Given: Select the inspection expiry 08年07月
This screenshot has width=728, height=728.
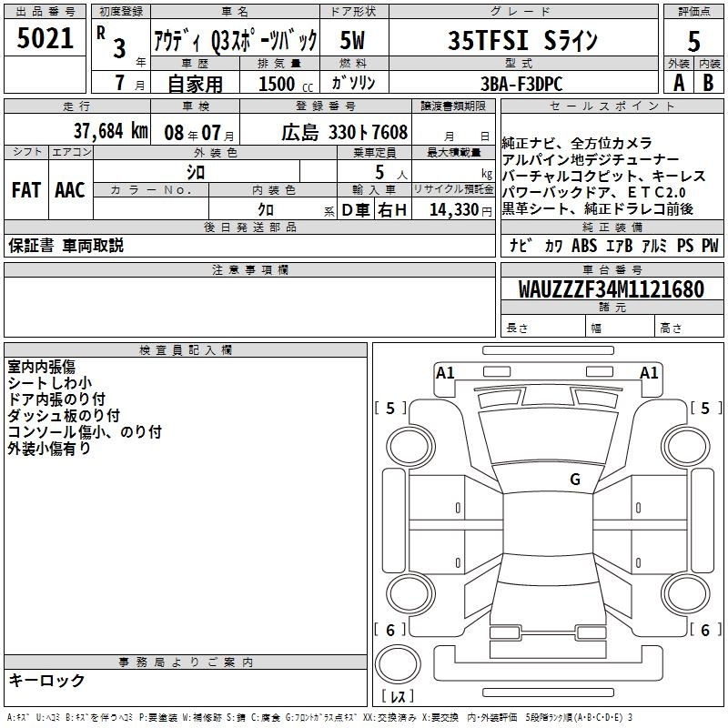Looking at the screenshot, I should click(199, 133).
